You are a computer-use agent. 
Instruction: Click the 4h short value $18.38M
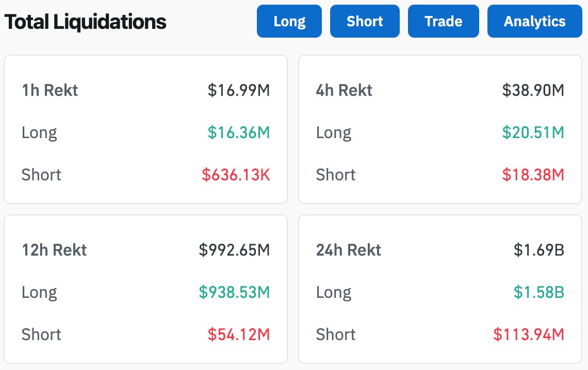pos(533,175)
